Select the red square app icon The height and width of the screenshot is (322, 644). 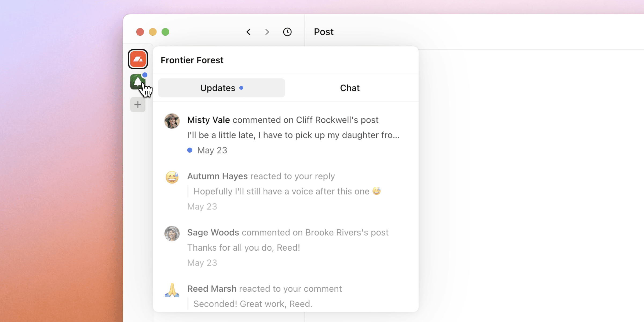coord(138,59)
